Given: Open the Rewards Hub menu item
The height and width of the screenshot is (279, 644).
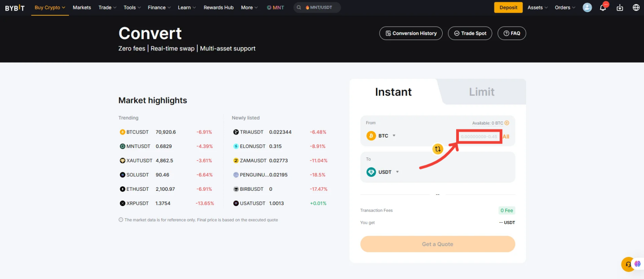Looking at the screenshot, I should click(218, 8).
